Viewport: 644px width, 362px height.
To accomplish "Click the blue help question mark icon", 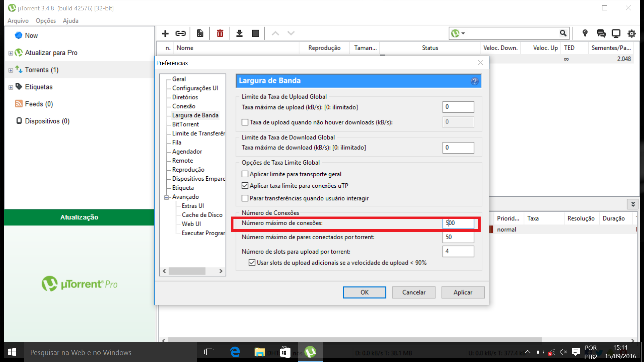I will 474,81.
